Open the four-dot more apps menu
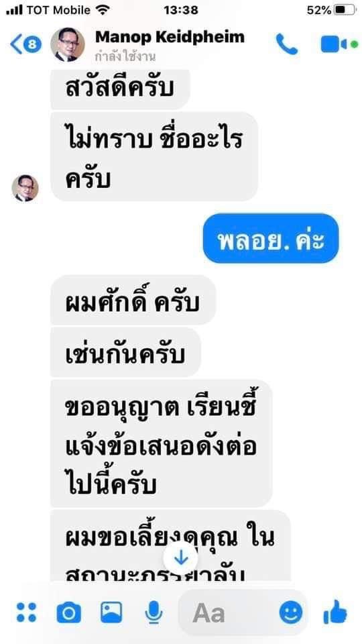The image size is (362, 644). click(x=27, y=612)
